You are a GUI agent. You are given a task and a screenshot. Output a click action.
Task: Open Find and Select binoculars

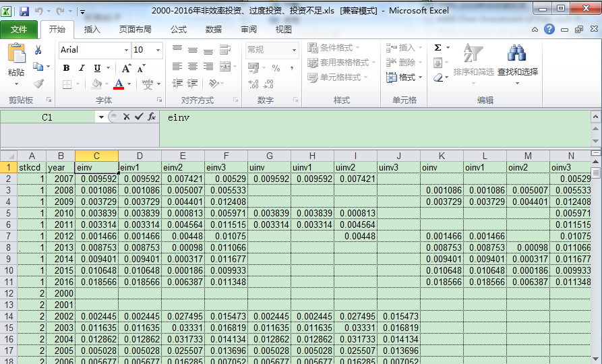tap(517, 53)
